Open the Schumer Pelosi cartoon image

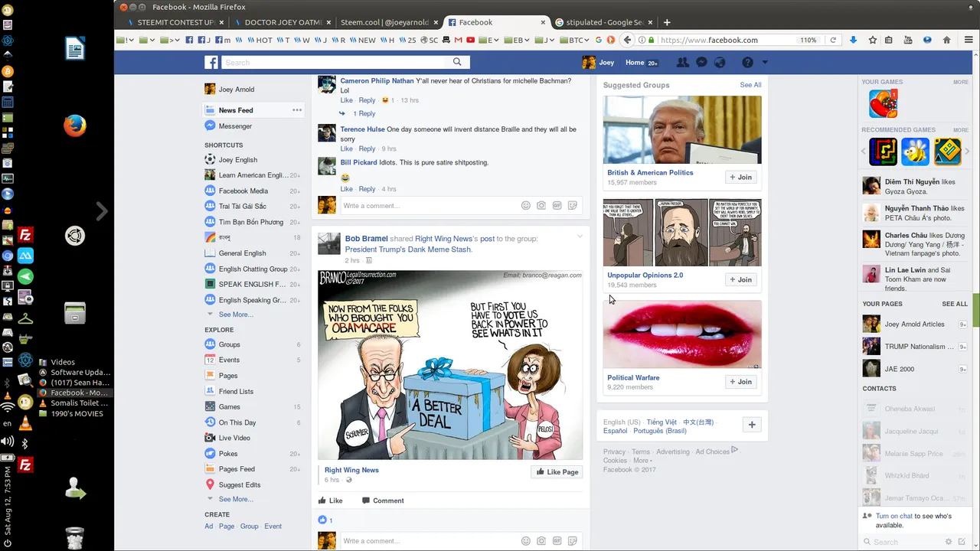click(x=450, y=365)
